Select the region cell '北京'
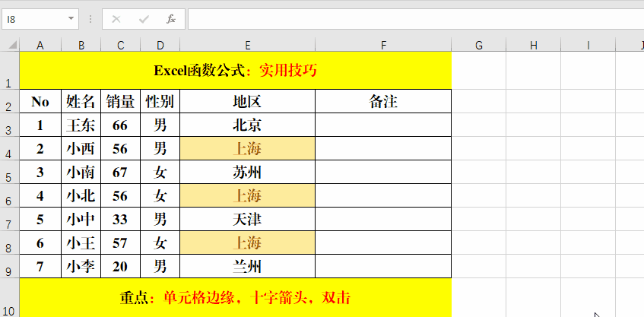Image resolution: width=644 pixels, height=317 pixels. click(x=248, y=125)
